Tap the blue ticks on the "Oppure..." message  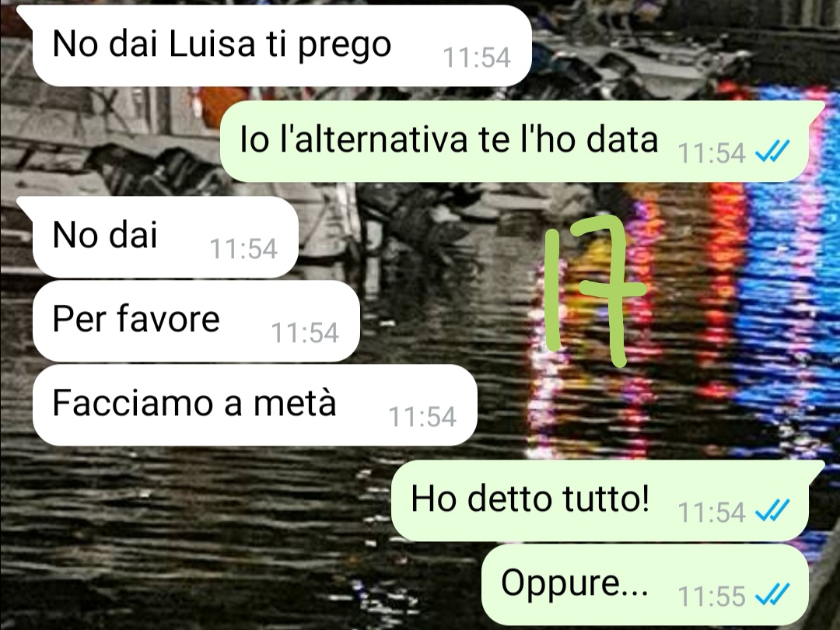click(772, 594)
